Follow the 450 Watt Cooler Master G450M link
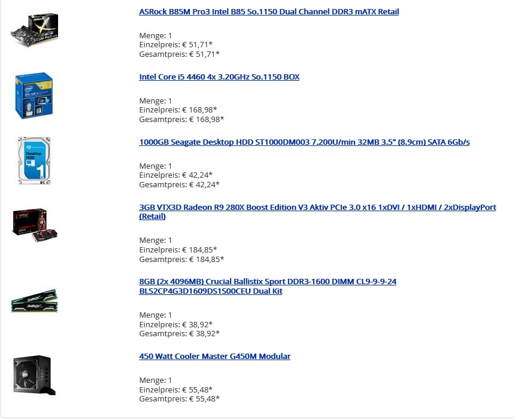The height and width of the screenshot is (420, 515). point(214,357)
